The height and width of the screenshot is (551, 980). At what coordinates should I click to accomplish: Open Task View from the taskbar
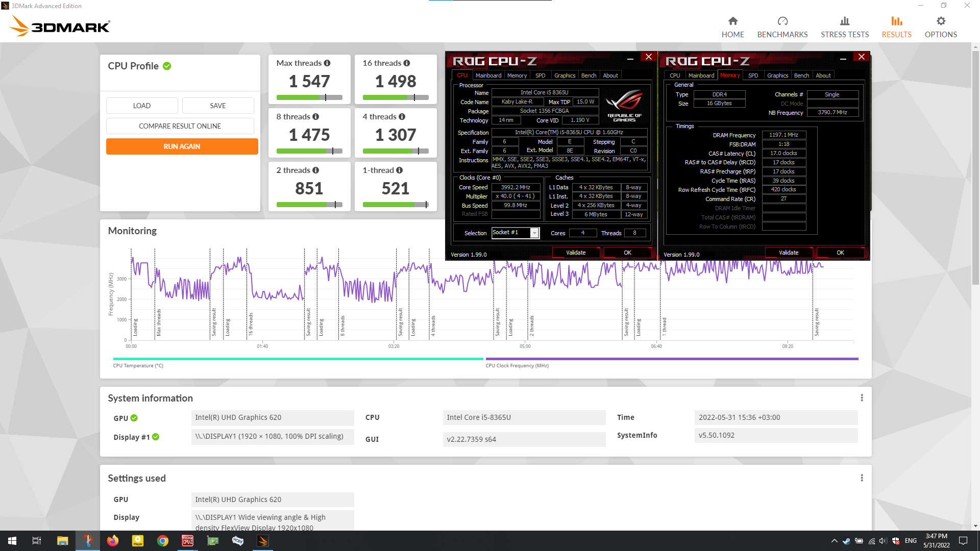[x=37, y=541]
